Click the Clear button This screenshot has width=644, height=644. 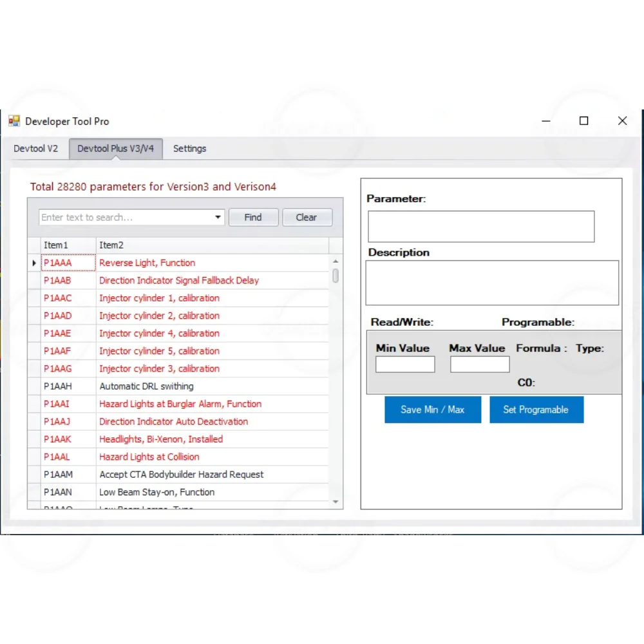point(307,217)
